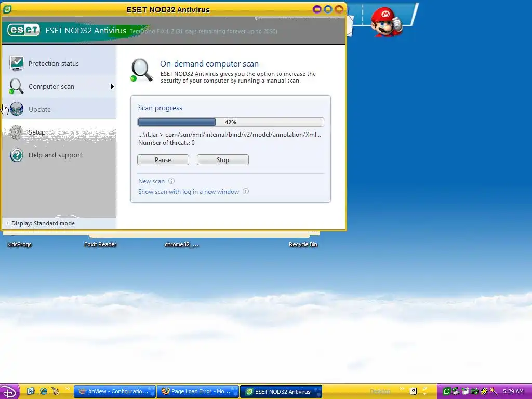This screenshot has height=399, width=532.
Task: Switch to Page Load Error Mozilla taskbar button
Action: pyautogui.click(x=198, y=392)
